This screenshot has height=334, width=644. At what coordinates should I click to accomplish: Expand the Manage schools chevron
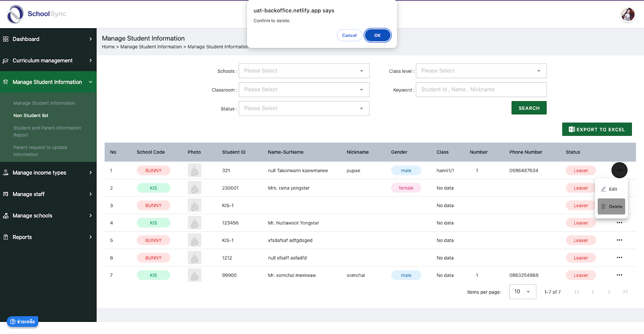(x=91, y=216)
